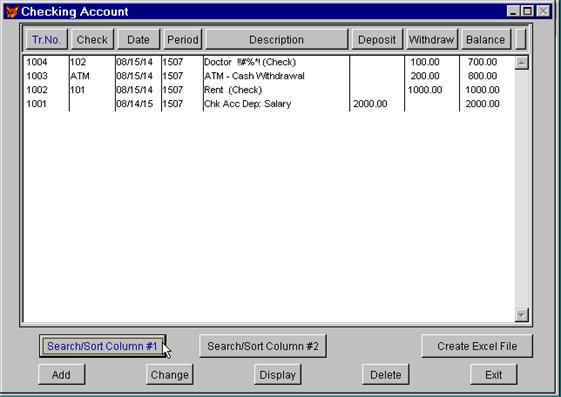Click the 200.00 withdraw amount
The image size is (561, 397).
(x=425, y=76)
